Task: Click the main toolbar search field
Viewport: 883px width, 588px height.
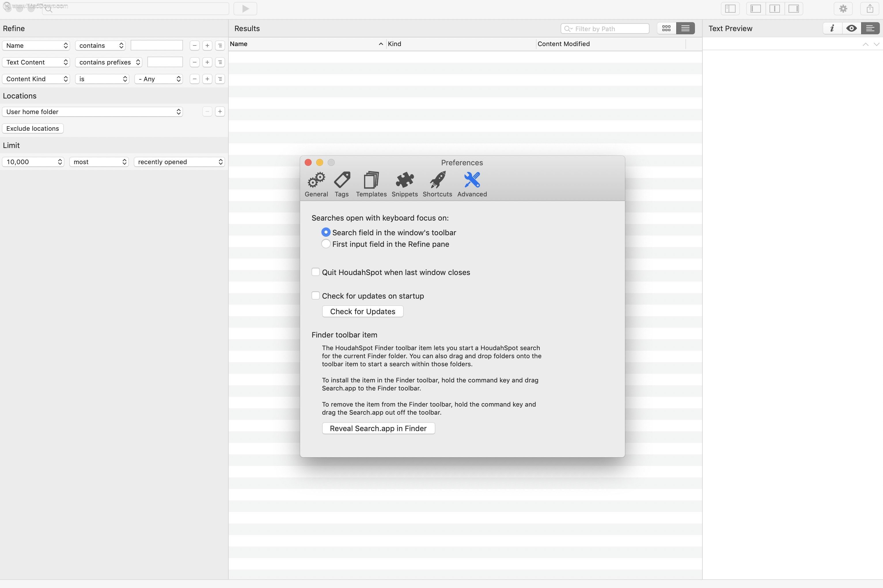Action: (x=136, y=8)
